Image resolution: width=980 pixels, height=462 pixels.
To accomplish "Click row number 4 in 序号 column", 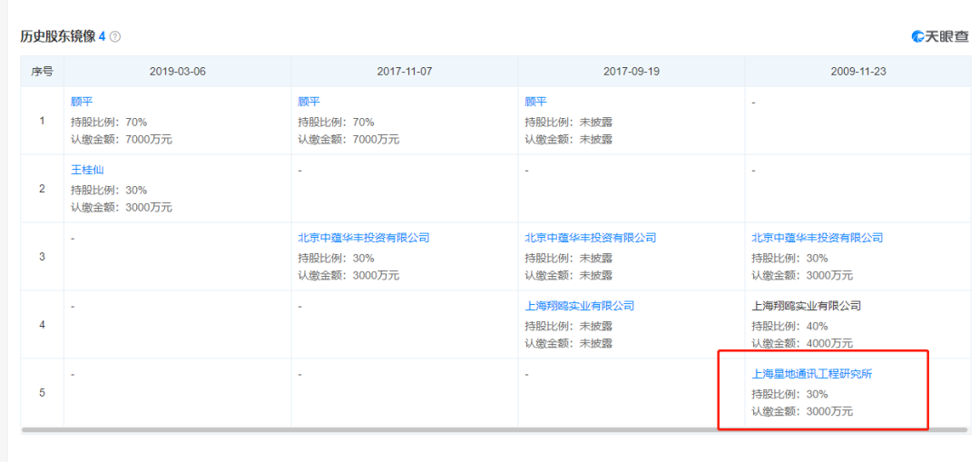I will click(42, 324).
